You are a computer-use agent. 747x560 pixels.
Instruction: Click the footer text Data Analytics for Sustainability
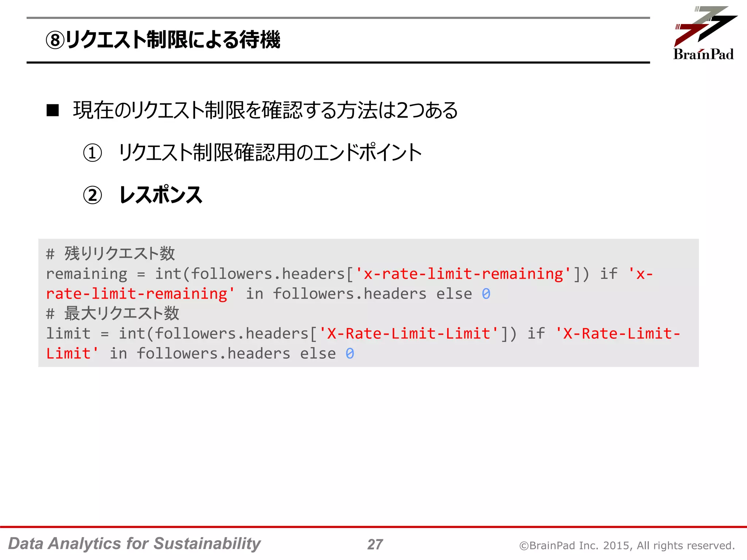click(x=134, y=544)
